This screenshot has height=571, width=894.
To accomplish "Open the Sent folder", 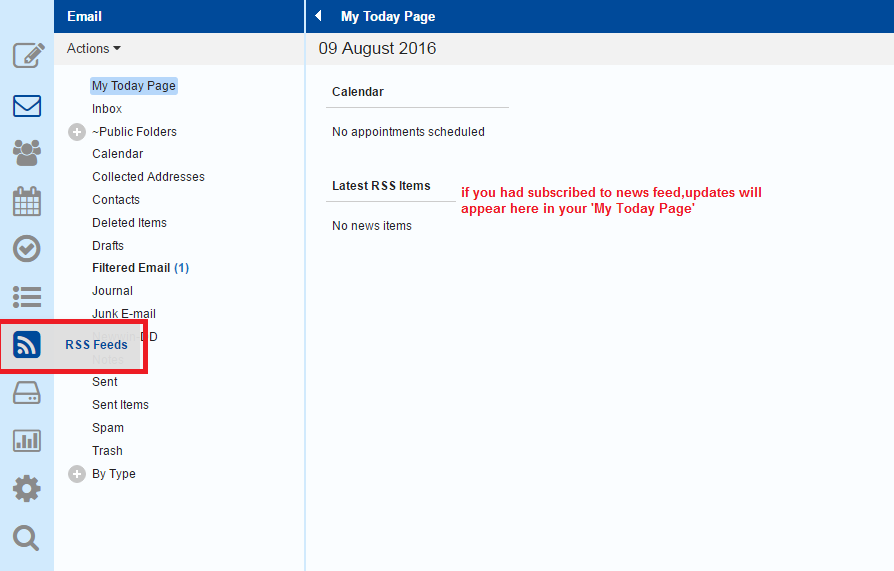I will (105, 382).
